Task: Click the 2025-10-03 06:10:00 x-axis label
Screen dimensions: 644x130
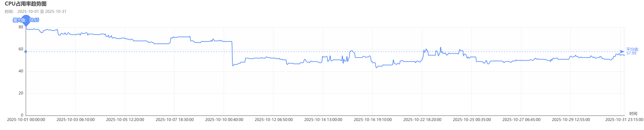Action: tap(76, 120)
